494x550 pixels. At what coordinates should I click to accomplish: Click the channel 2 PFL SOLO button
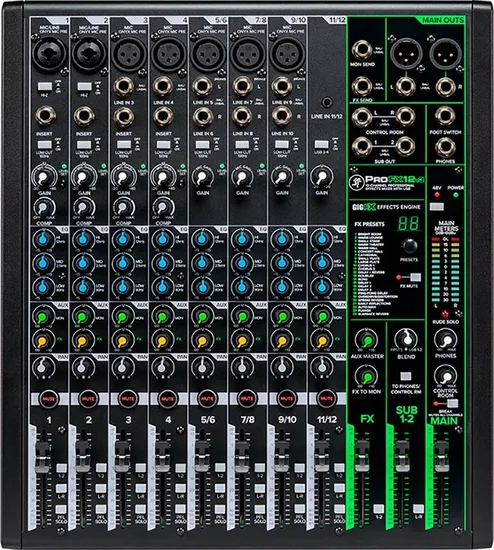(x=101, y=509)
